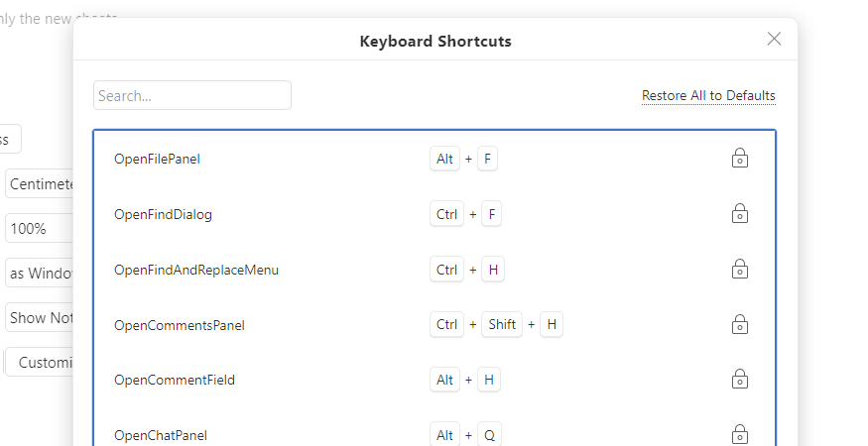The image size is (868, 446).
Task: Click the lock icon beside OpenFindAndReplaceMenu
Action: point(740,269)
